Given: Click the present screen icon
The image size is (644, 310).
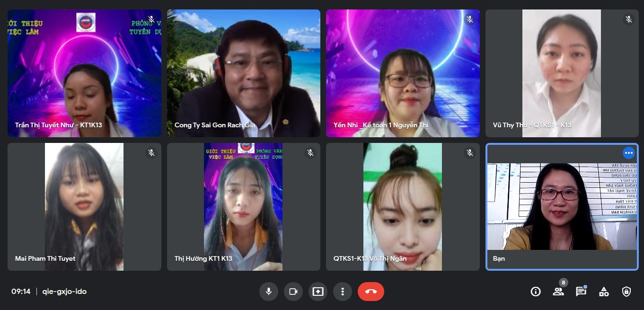Looking at the screenshot, I should pyautogui.click(x=318, y=292).
